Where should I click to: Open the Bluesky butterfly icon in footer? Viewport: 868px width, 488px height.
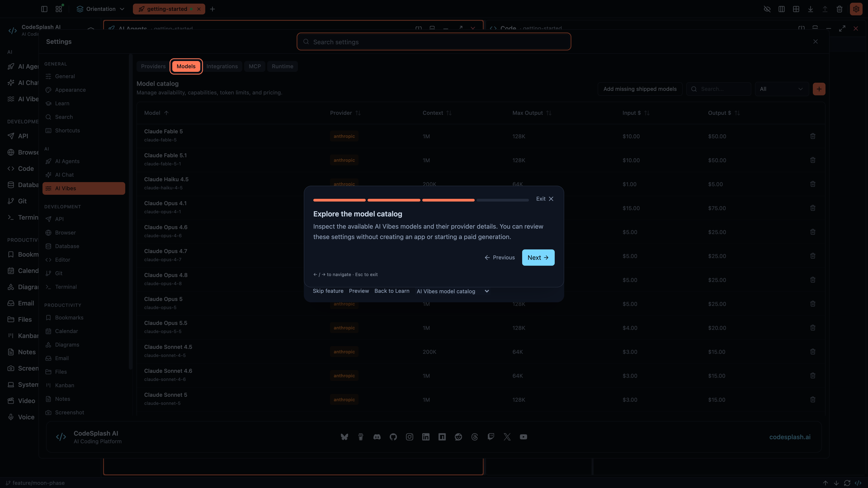pyautogui.click(x=344, y=437)
